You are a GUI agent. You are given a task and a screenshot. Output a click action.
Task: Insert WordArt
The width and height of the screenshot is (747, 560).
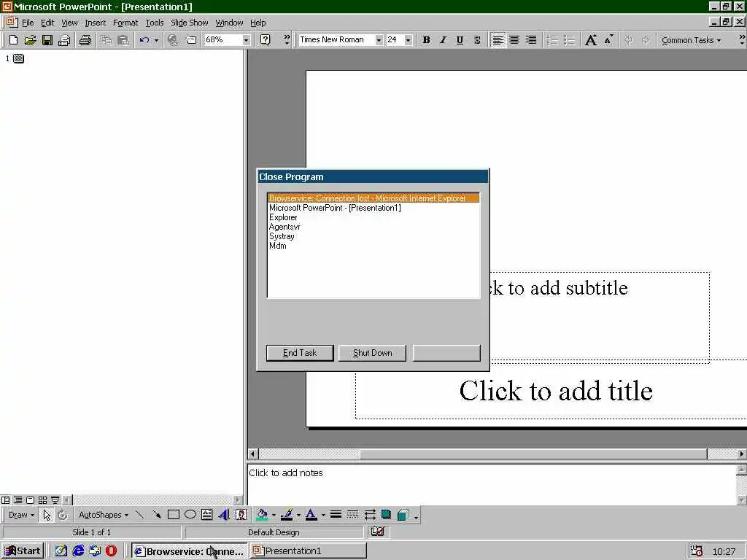click(224, 515)
